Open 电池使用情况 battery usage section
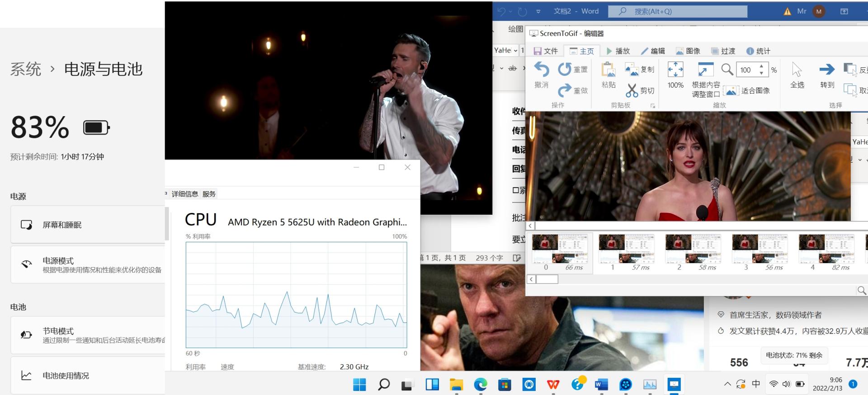 click(88, 376)
